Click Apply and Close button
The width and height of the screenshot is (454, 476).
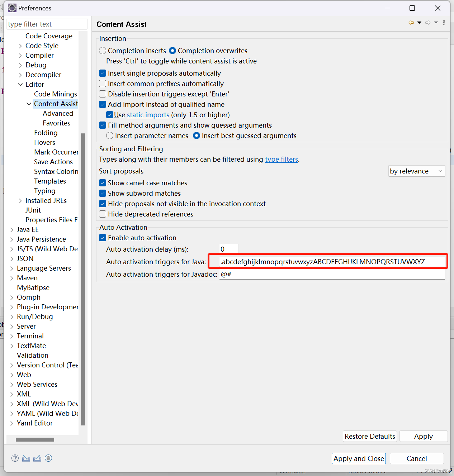[x=359, y=458]
